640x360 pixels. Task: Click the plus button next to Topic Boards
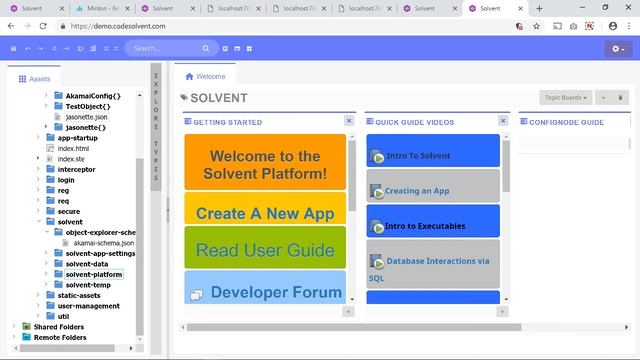coord(603,98)
